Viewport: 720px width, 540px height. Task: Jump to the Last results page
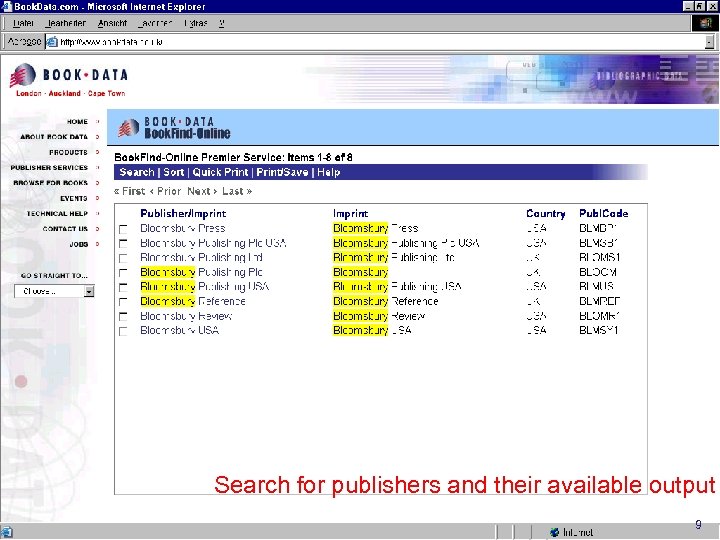[x=237, y=191]
